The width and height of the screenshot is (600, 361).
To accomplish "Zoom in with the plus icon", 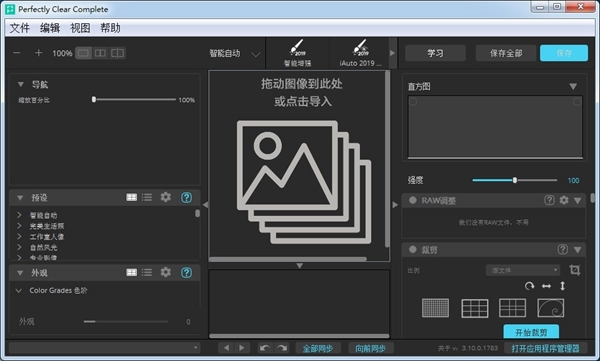I will tap(38, 53).
